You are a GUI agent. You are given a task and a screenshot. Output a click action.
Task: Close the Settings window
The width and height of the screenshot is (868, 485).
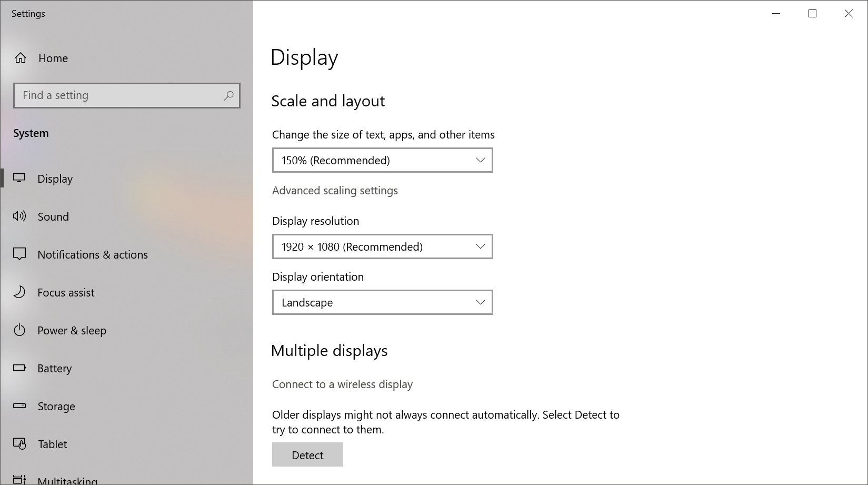849,14
